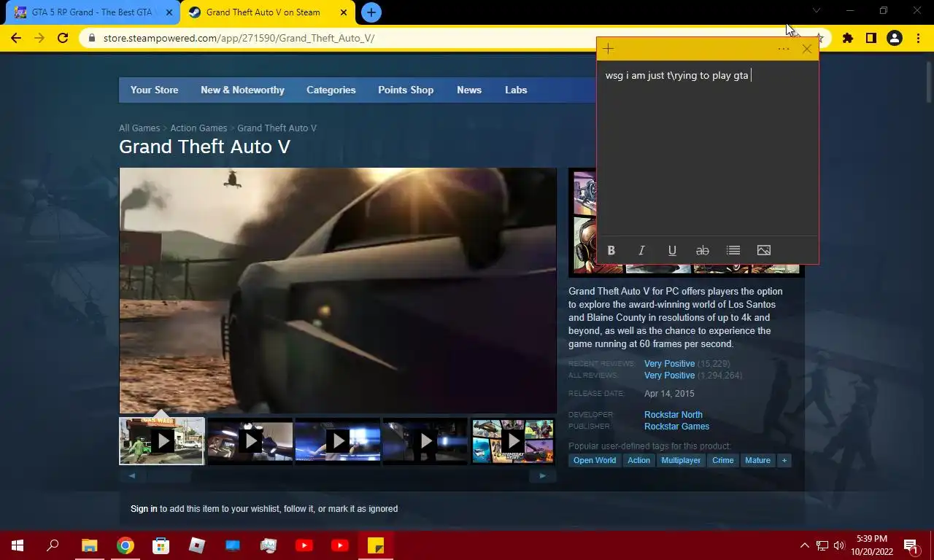Screen dimensions: 934x560
Task: Open the sticky note three-dot menu
Action: pos(784,49)
